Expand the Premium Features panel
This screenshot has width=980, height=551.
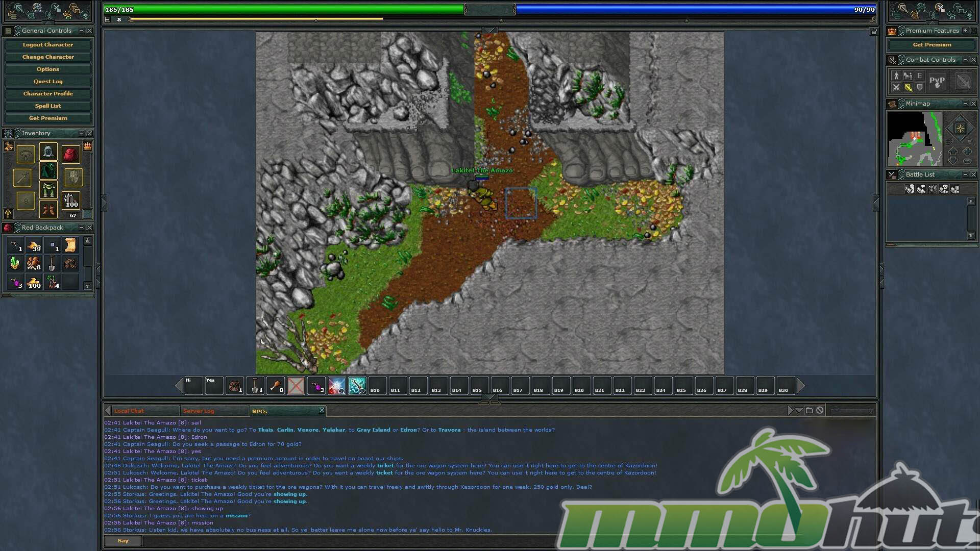coord(965,31)
